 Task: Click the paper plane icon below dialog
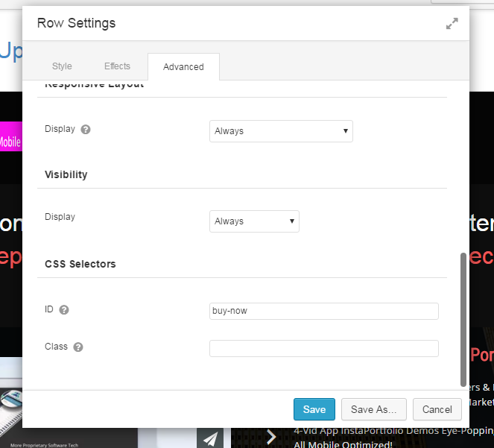click(x=210, y=438)
